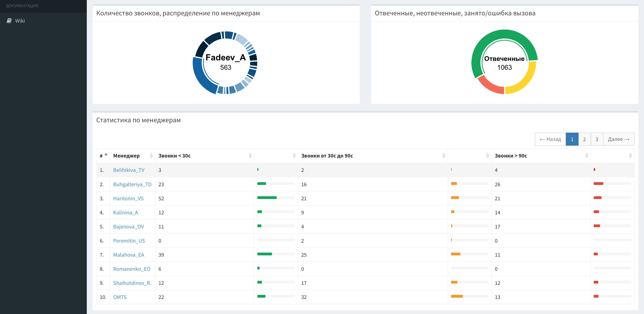Screen dimensions: 644x314
Task: Open the Wiki sidebar book icon
Action: click(9, 21)
